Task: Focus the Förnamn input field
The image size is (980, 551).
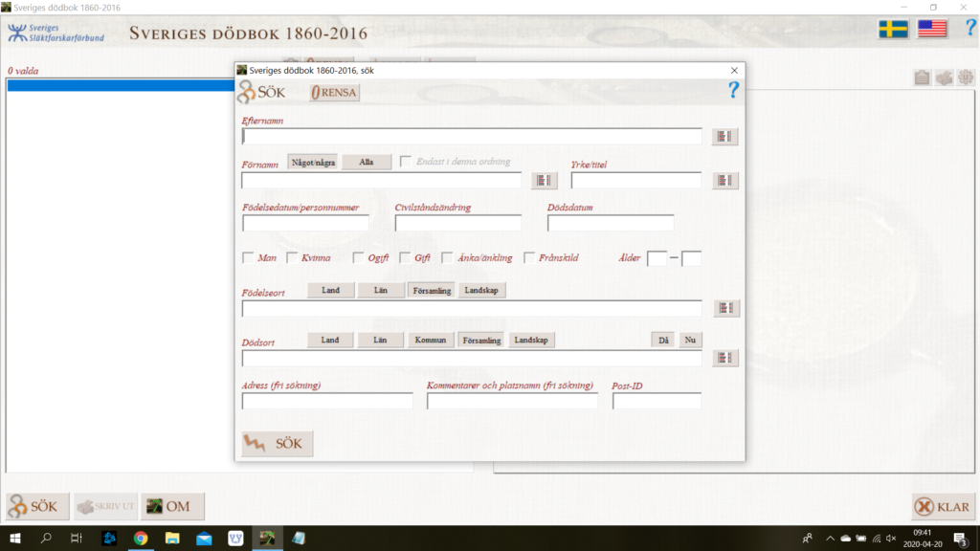Action: 381,181
